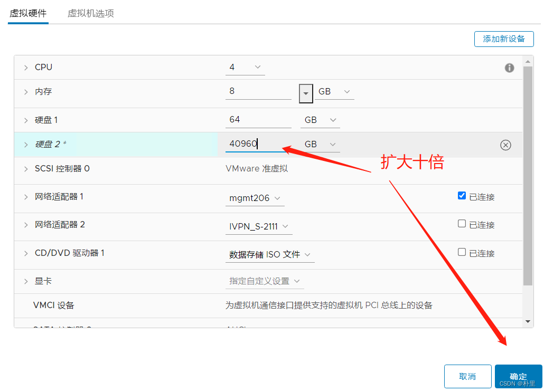Viewport: 544px width, 392px height.
Task: Click the CPU info icon
Action: [509, 68]
